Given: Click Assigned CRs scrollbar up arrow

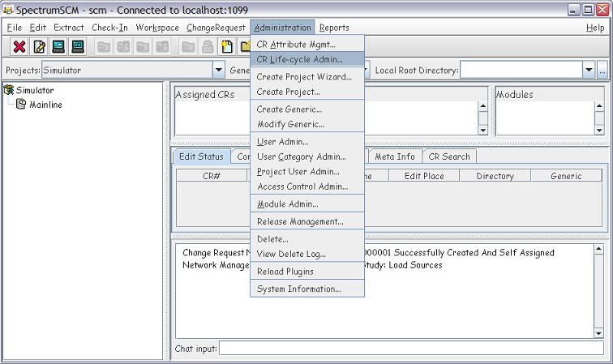Looking at the screenshot, I should coord(483,106).
